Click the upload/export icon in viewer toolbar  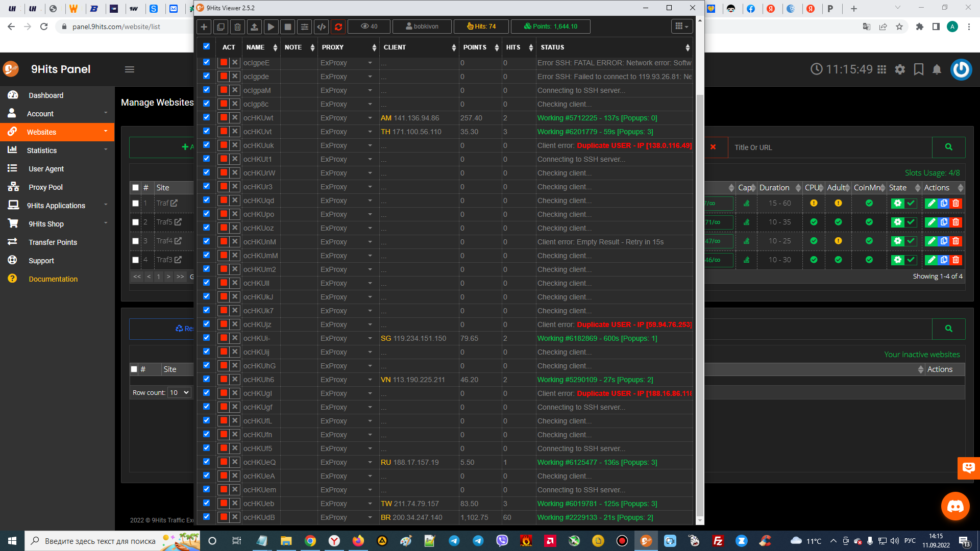pyautogui.click(x=254, y=27)
